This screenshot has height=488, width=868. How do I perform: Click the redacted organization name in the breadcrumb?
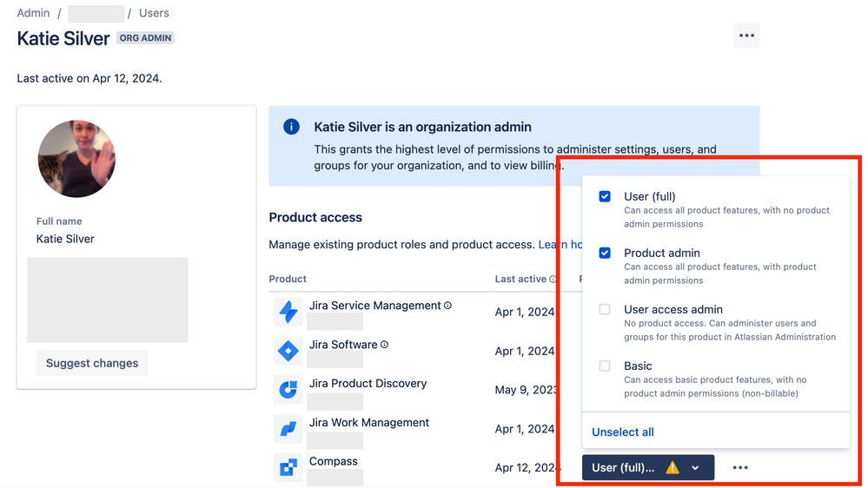click(96, 13)
